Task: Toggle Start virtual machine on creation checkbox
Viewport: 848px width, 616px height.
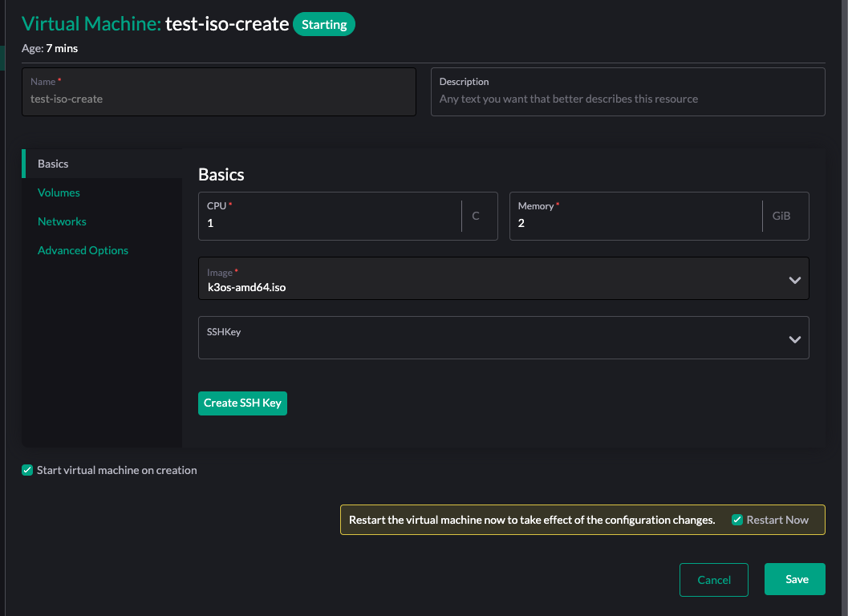Action: coord(27,470)
